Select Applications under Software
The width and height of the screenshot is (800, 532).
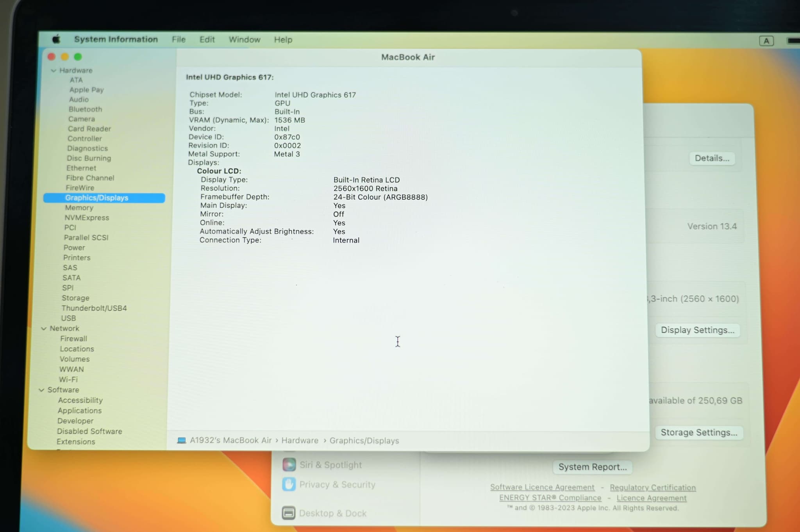coord(79,411)
